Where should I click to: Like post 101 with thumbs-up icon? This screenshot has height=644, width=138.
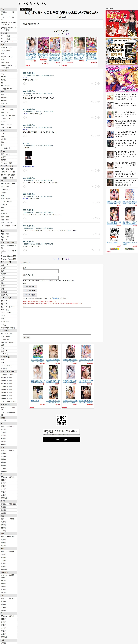click(24, 102)
